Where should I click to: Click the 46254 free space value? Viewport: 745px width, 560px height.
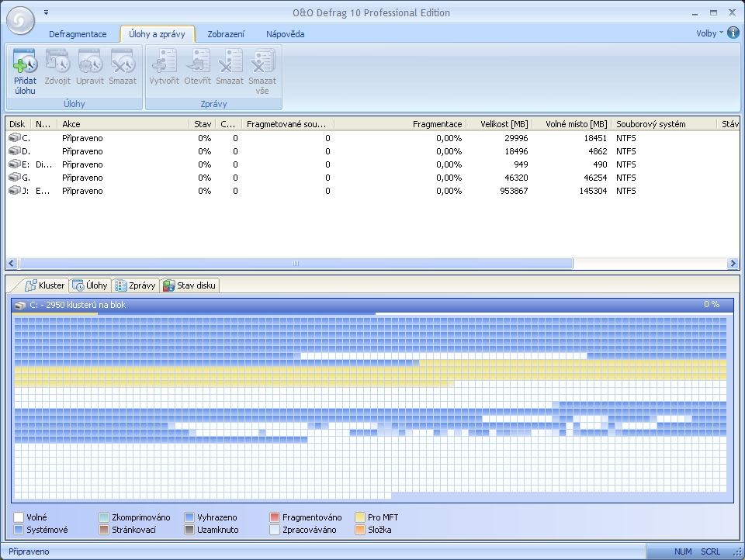click(x=595, y=178)
